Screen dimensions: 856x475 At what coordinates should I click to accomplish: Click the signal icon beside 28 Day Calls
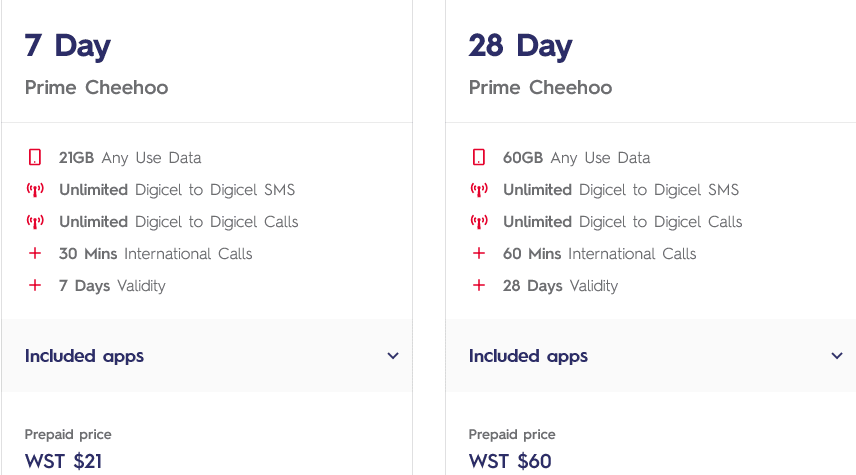tap(479, 222)
